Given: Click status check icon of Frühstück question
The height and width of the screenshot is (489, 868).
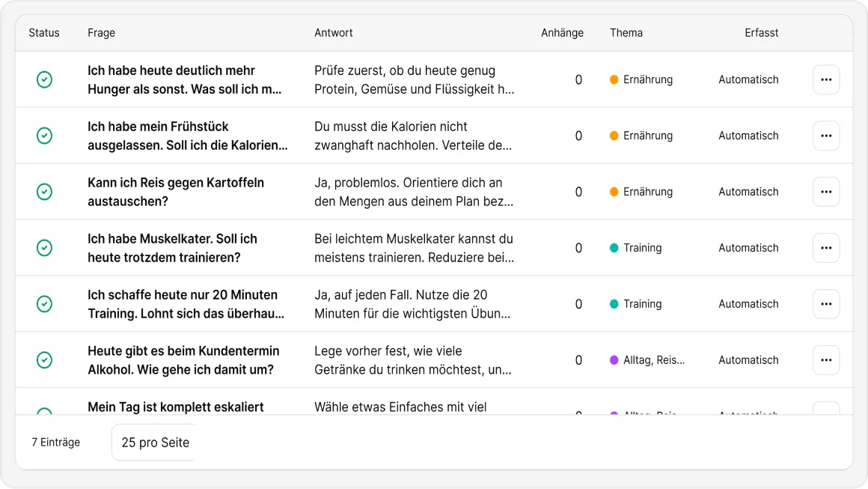Looking at the screenshot, I should 44,136.
